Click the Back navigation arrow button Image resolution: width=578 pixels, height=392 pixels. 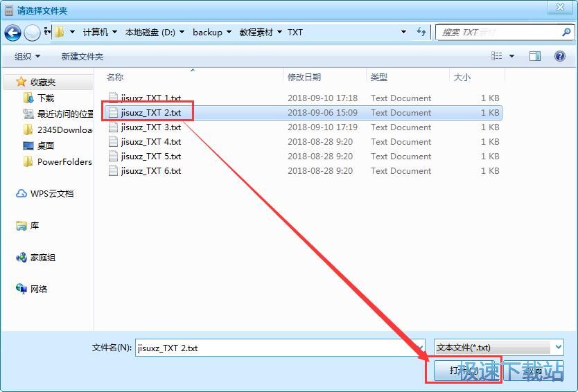pos(12,33)
